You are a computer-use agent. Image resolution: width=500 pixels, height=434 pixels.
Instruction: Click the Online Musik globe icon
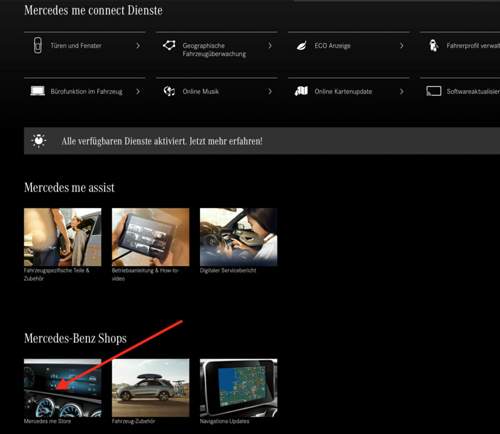click(x=169, y=91)
